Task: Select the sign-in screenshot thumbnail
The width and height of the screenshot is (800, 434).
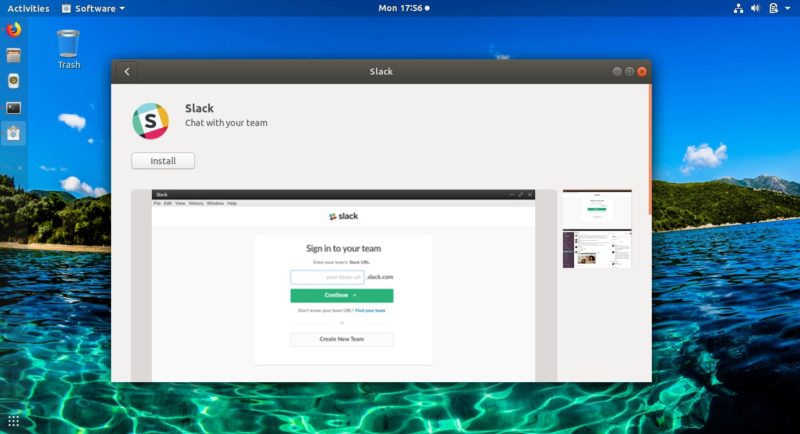Action: (x=597, y=209)
